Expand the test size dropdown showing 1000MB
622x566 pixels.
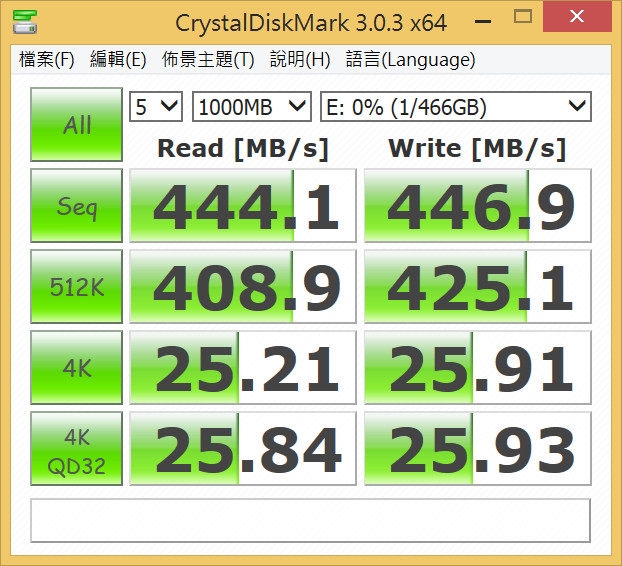[x=252, y=107]
